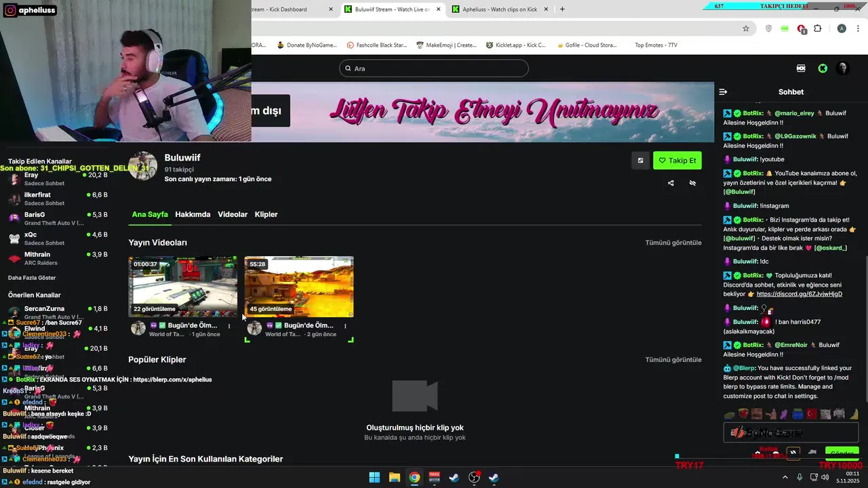Open SercanZurna recommended channel
The width and height of the screenshot is (868, 488).
coord(58,312)
